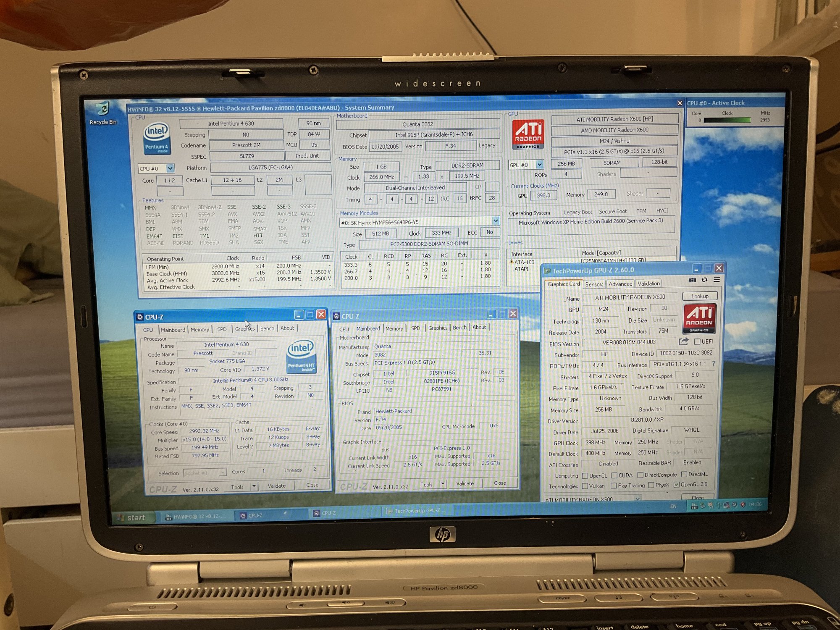Toggle the OpenCL checkbox in GPU-Z
Image resolution: width=840 pixels, height=630 pixels.
click(x=585, y=476)
